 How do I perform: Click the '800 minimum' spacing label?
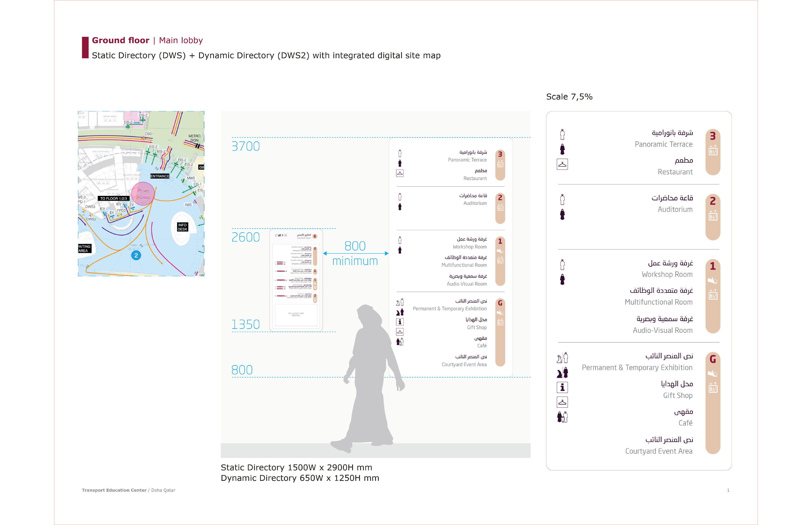coord(355,253)
